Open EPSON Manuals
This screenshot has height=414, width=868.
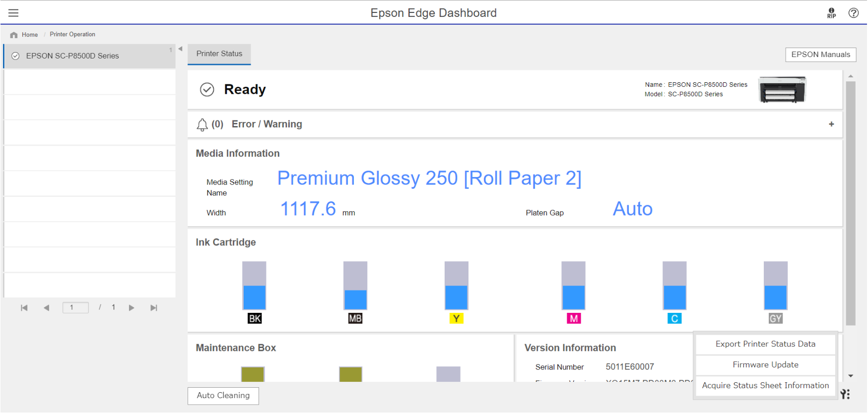[820, 55]
